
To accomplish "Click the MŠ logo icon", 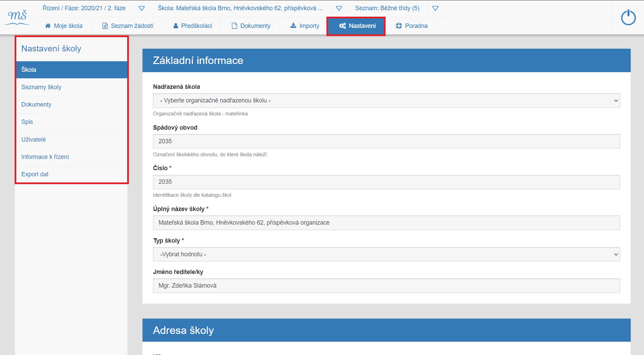I will tap(17, 17).
